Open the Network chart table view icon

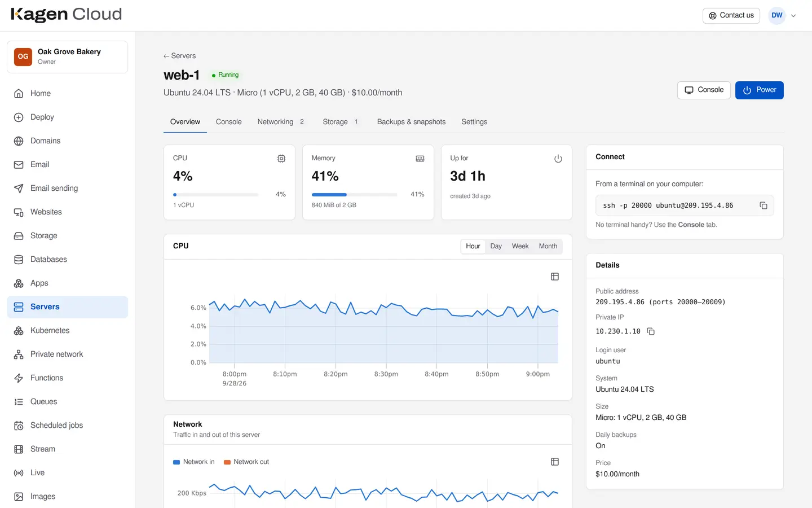click(x=555, y=462)
